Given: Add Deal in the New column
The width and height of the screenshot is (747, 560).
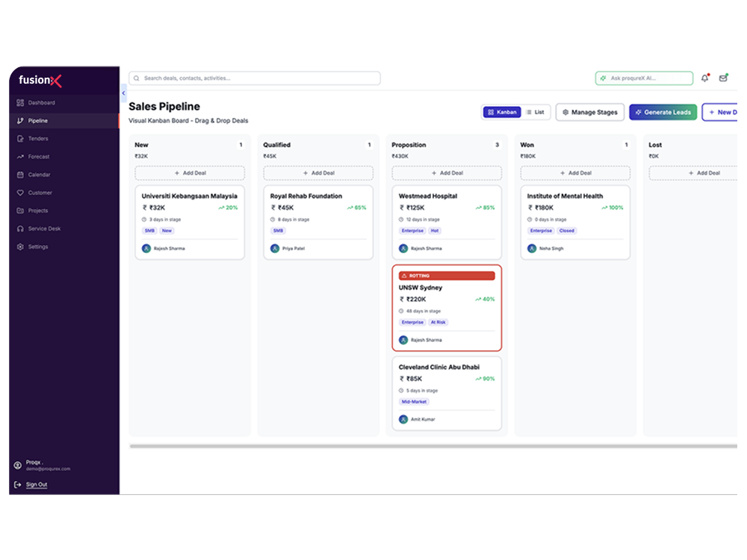Looking at the screenshot, I should click(190, 173).
